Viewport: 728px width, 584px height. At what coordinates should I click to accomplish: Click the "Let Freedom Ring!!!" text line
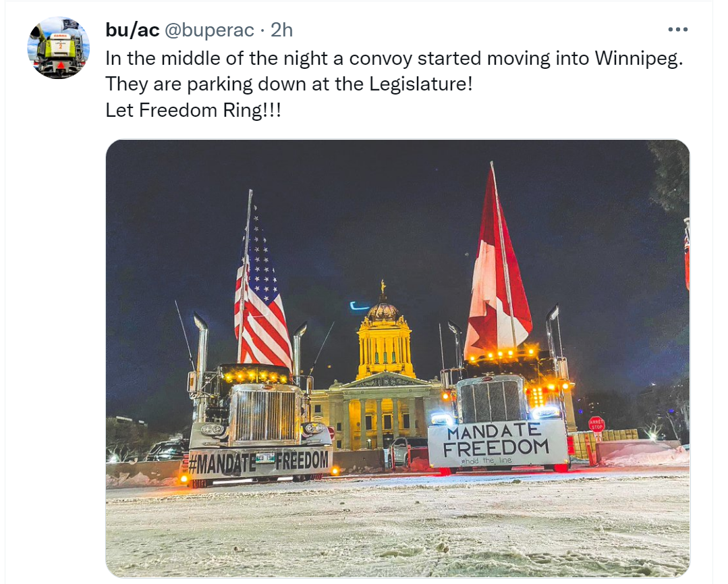pos(193,111)
